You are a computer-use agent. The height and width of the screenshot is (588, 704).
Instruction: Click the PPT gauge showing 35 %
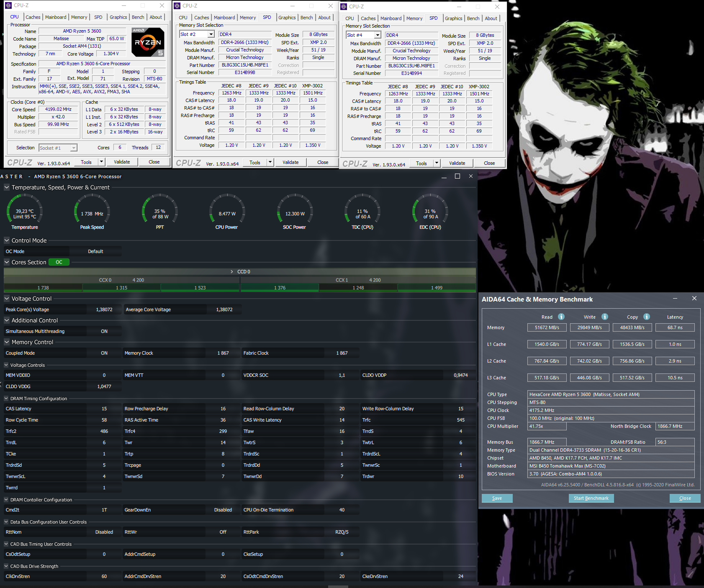160,211
